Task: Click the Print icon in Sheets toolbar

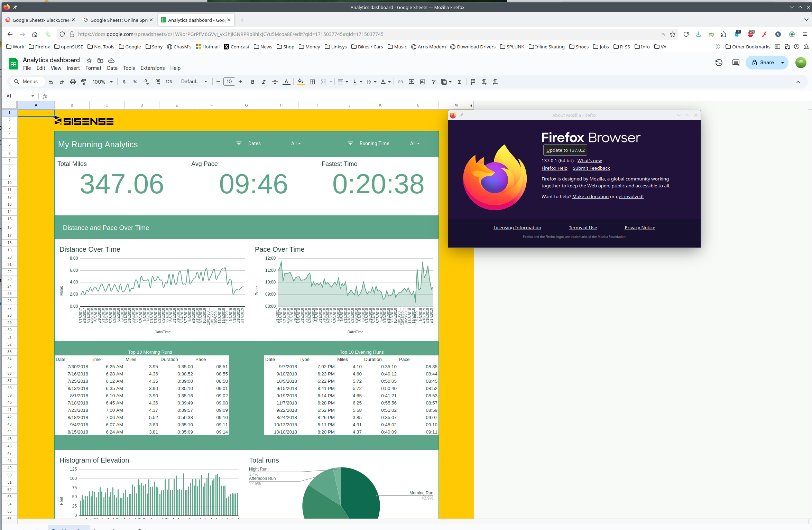Action: [73, 82]
